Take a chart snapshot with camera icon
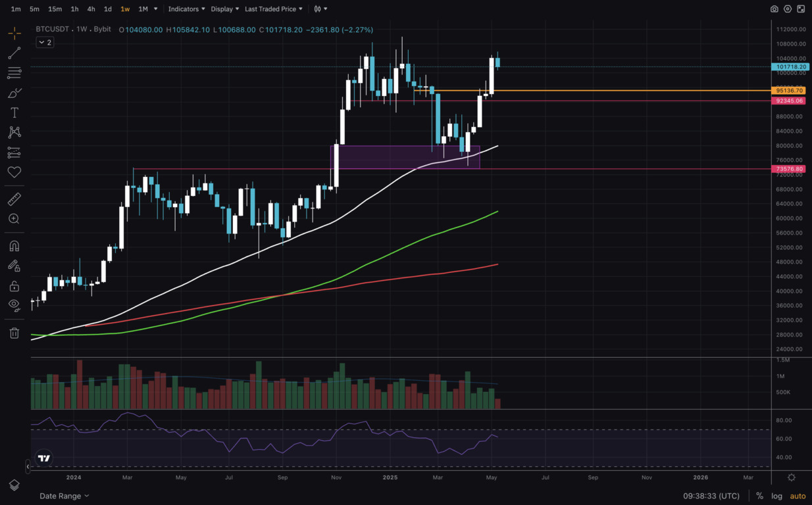 pos(774,9)
